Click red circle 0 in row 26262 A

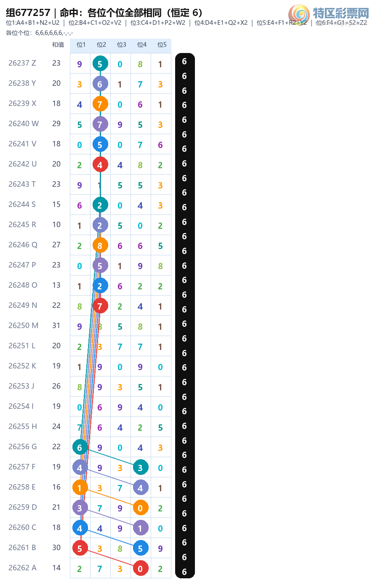pos(141,568)
